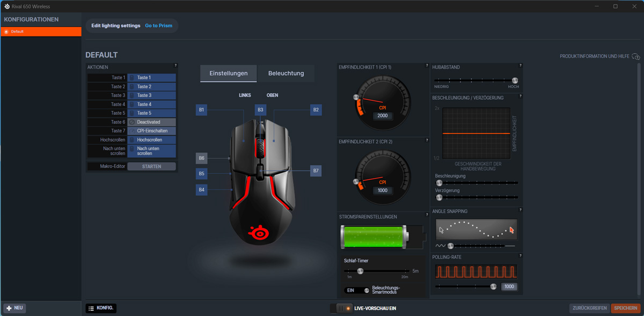Click the list icon in KONFIG. button
The image size is (644, 316).
pyautogui.click(x=91, y=308)
